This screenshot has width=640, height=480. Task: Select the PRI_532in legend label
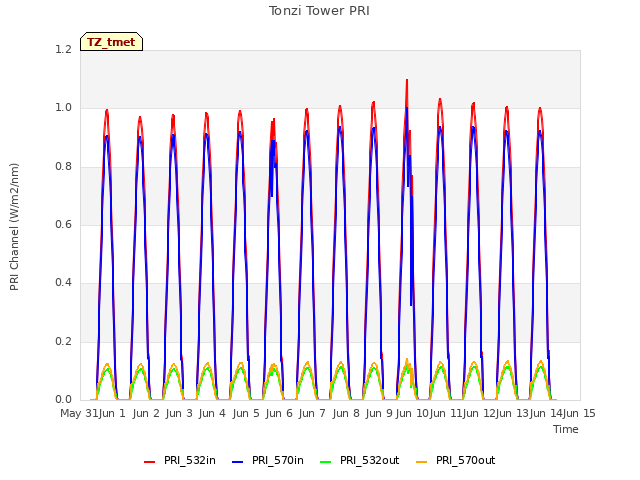point(190,460)
